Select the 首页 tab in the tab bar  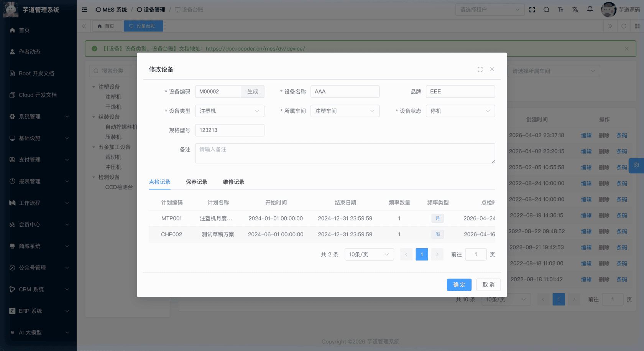pos(107,26)
